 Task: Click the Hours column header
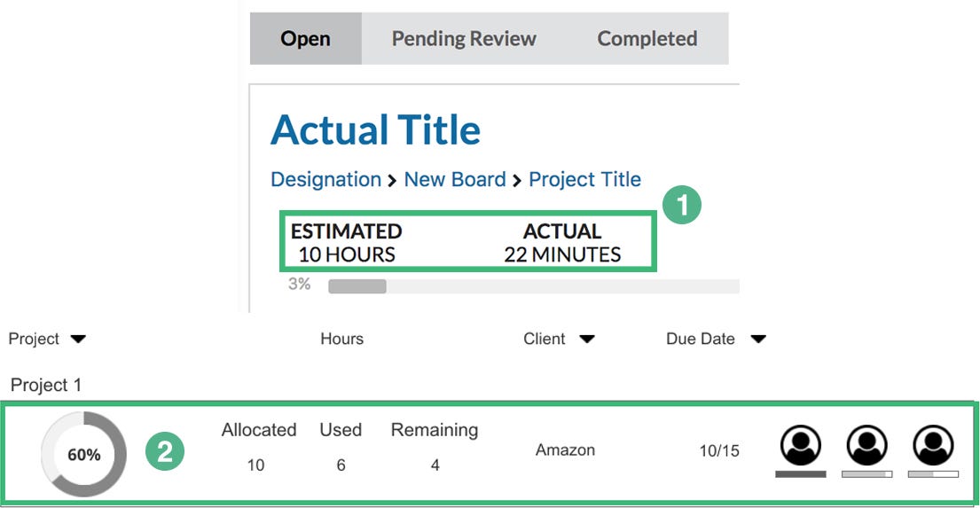(x=341, y=339)
